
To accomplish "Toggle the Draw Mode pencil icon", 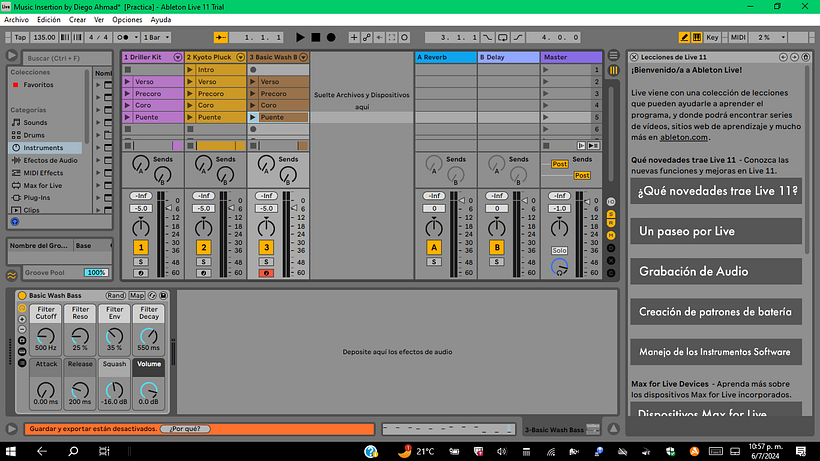I will pyautogui.click(x=684, y=37).
